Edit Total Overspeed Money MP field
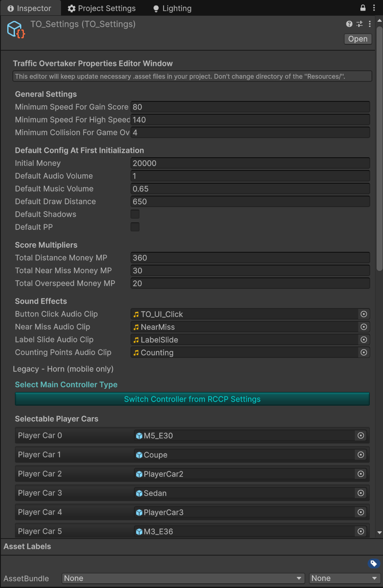The width and height of the screenshot is (383, 588). pyautogui.click(x=250, y=283)
